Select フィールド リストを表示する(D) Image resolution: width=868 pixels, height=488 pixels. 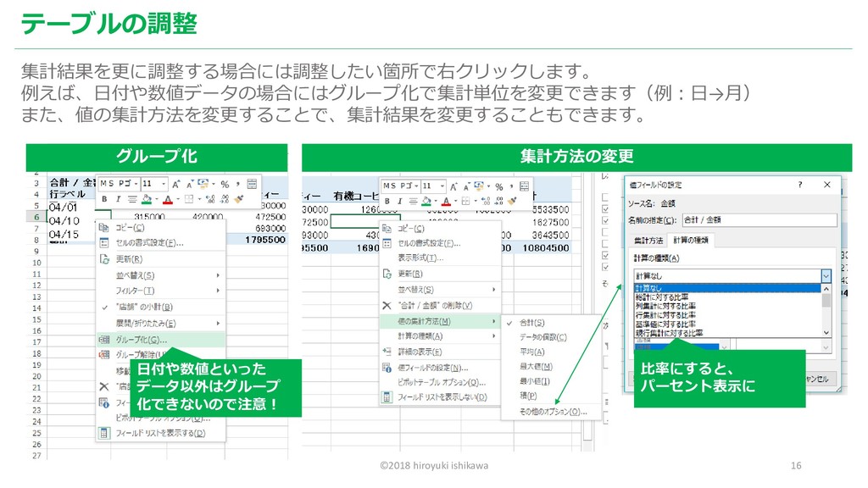point(160,433)
